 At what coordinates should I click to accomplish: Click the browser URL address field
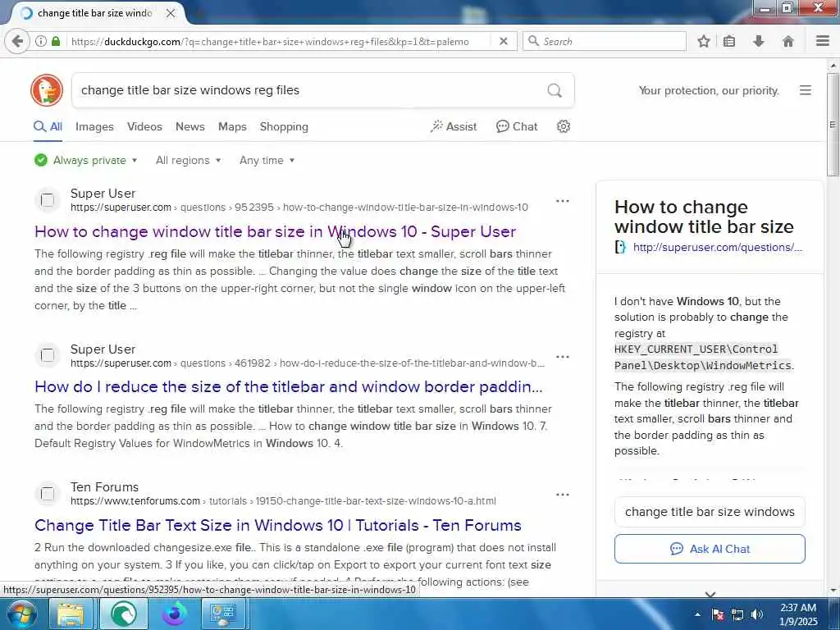279,41
